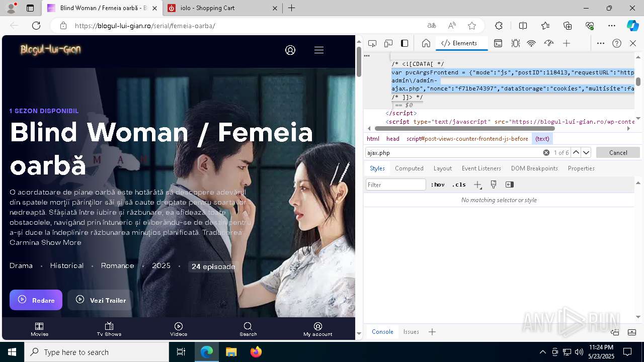Toggle the DevTools sidebar panel icon
644x362 pixels.
(x=405, y=43)
